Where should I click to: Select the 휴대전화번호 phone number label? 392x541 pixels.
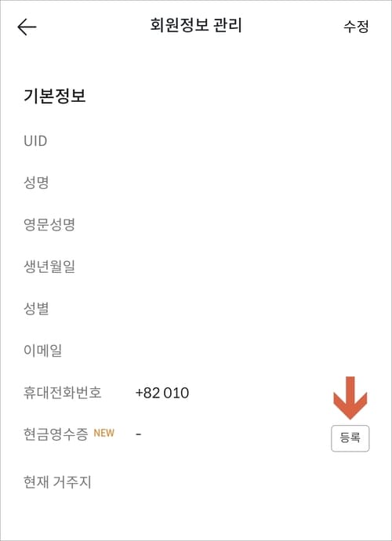pos(63,393)
